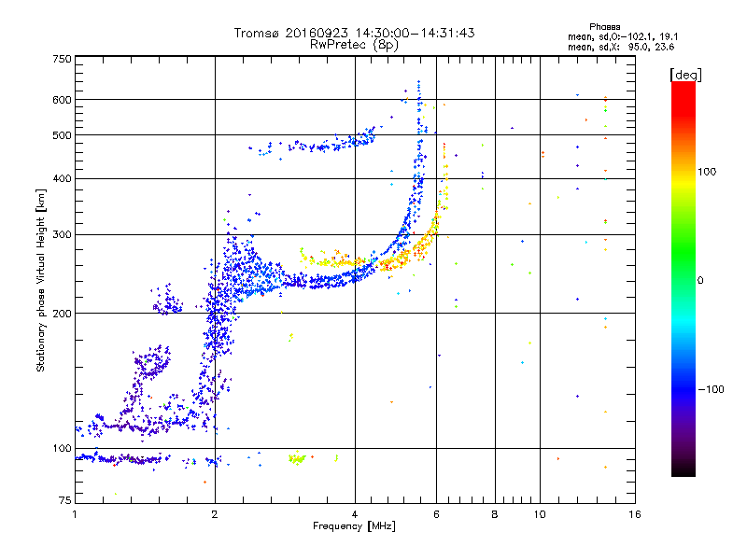Click the y-axis tick label '400'
Viewport: 747px width, 560px height.
coord(62,178)
